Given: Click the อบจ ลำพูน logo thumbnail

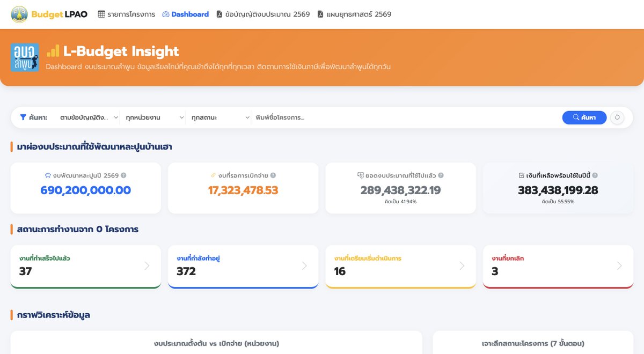Looking at the screenshot, I should click(25, 57).
